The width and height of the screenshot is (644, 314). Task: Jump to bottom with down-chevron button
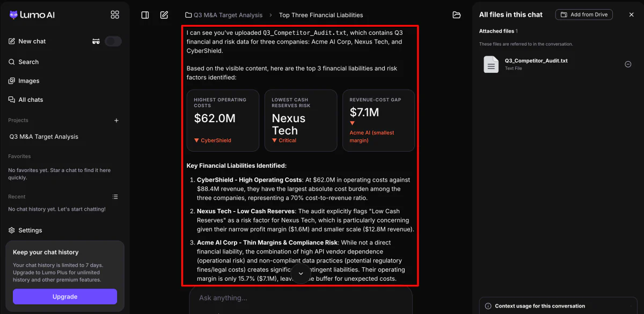coord(301,273)
